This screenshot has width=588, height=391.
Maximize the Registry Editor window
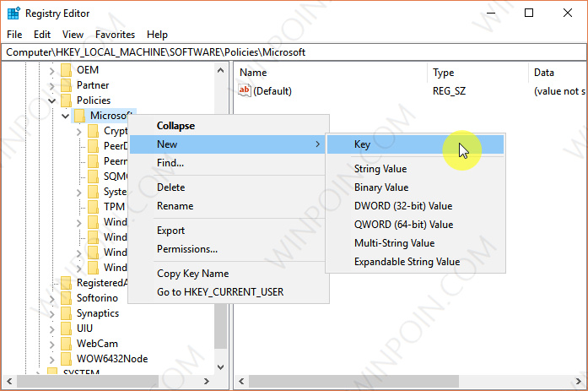[529, 14]
